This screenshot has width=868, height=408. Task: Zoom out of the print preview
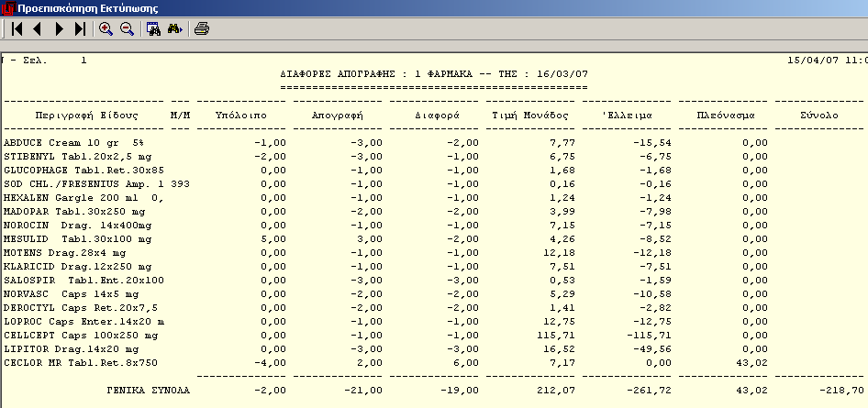(127, 29)
